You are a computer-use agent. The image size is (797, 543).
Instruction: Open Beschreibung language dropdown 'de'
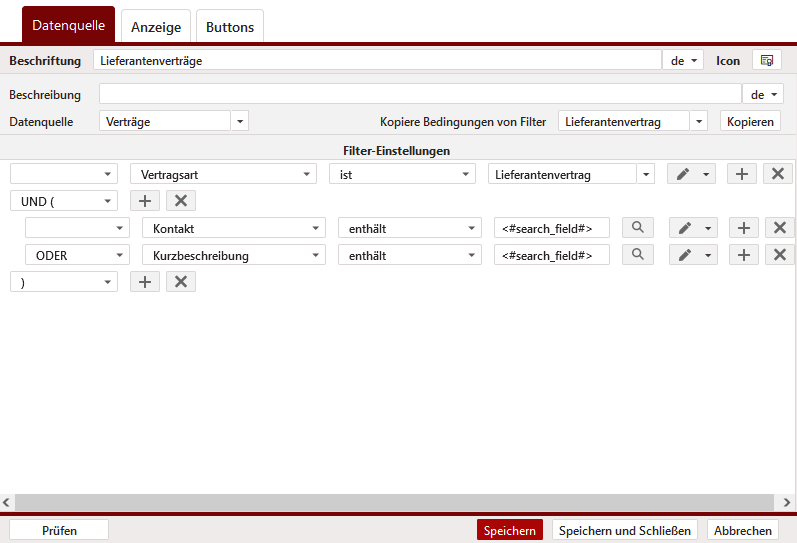[x=763, y=95]
